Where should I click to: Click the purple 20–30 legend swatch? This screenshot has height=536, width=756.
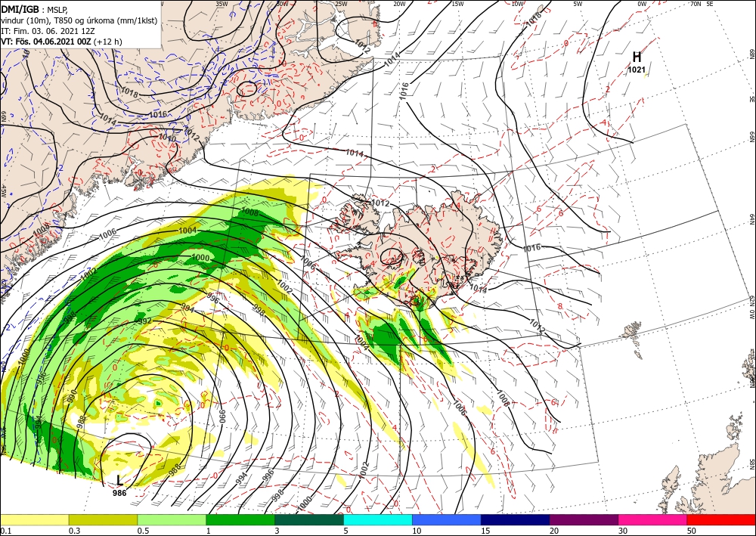[x=584, y=519]
